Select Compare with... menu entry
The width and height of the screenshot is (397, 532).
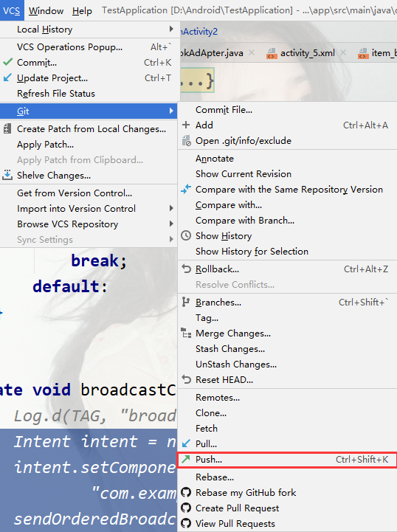click(287, 205)
